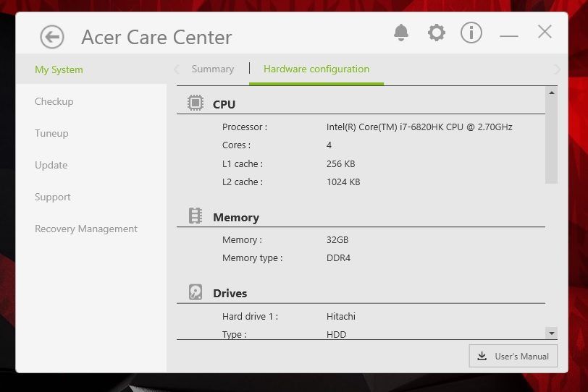This screenshot has width=588, height=392.
Task: Open Tuneup from the sidebar
Action: 51,134
